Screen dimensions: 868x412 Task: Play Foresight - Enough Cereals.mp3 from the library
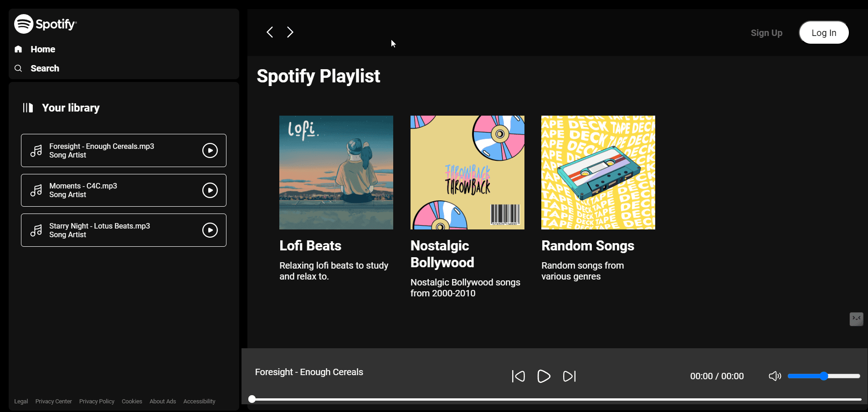(210, 150)
